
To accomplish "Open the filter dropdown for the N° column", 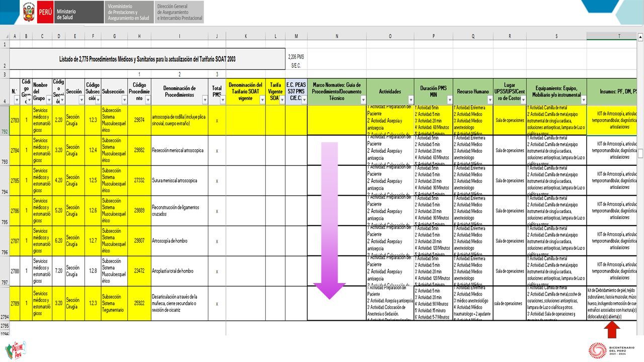I will (x=17, y=100).
